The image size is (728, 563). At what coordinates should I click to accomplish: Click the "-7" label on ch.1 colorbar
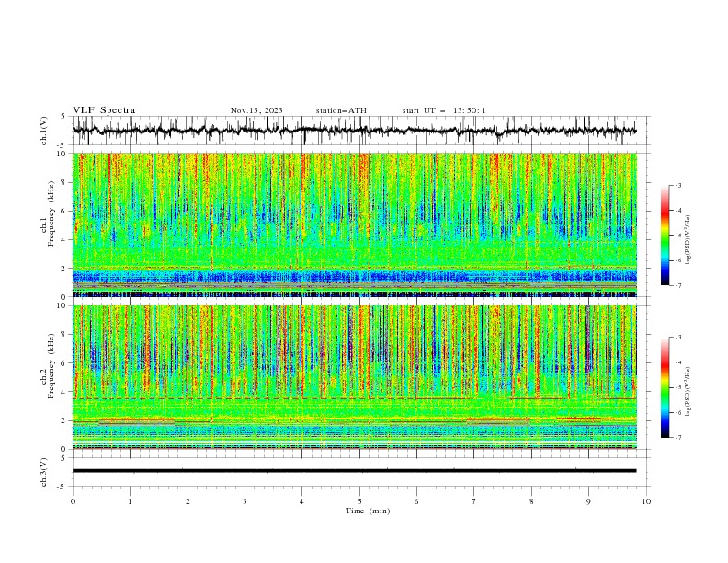pyautogui.click(x=677, y=285)
